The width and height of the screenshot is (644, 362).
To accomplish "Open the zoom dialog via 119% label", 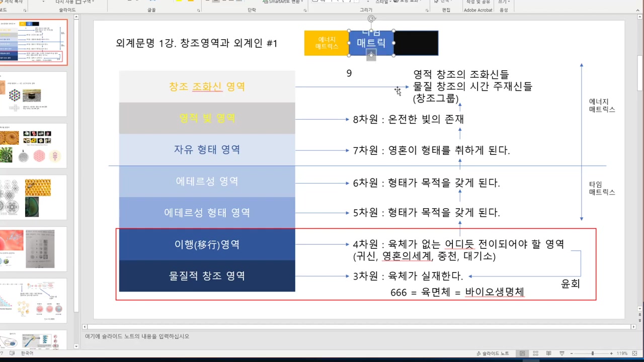I will pos(622,353).
